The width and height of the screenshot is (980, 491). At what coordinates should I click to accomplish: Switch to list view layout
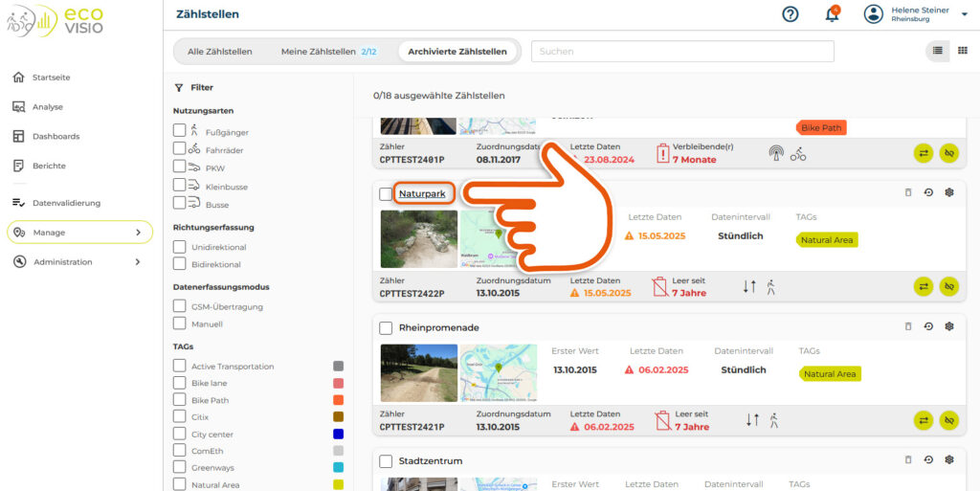[x=938, y=51]
